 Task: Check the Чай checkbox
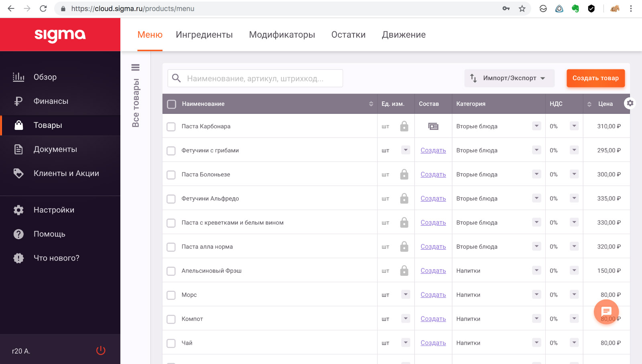pyautogui.click(x=171, y=343)
